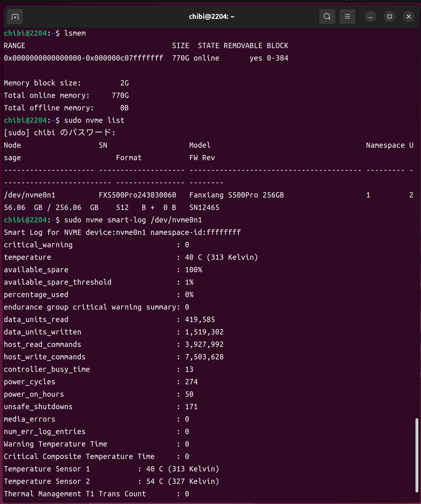Screen dimensions: 421x504
Task: Close the terminal window
Action: pyautogui.click(x=408, y=17)
